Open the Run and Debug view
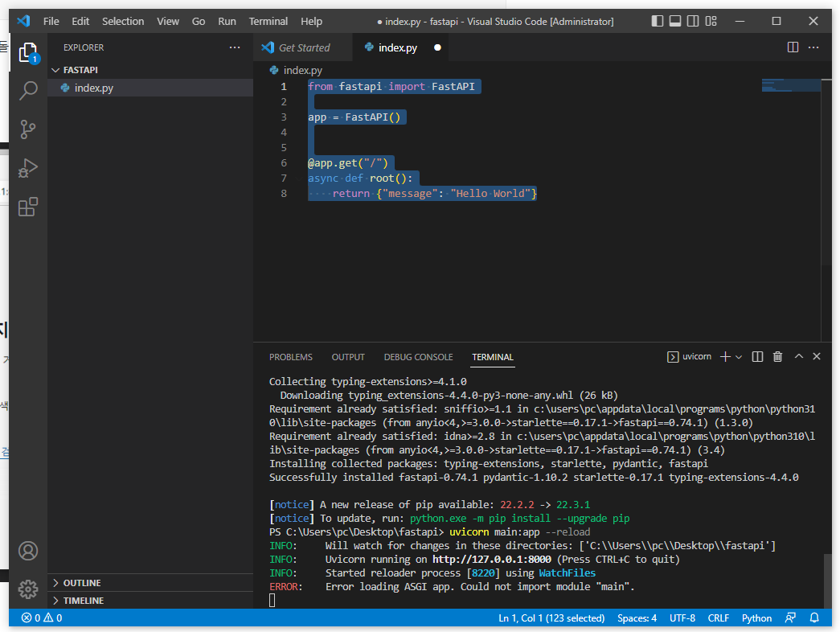840x632 pixels. click(28, 168)
